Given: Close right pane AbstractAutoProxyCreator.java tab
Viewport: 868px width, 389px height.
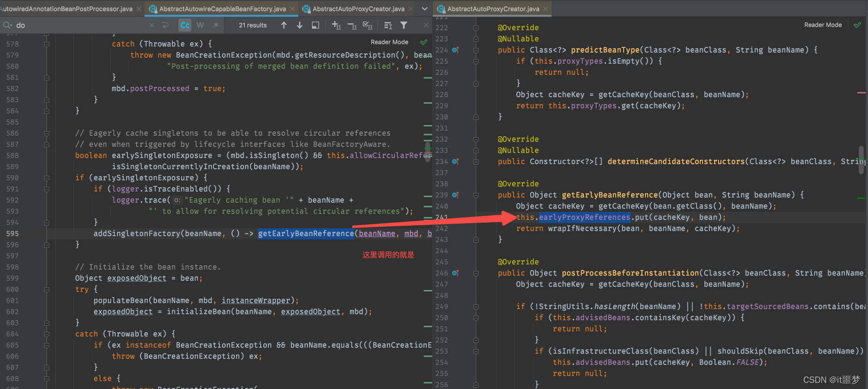Looking at the screenshot, I should tap(546, 9).
